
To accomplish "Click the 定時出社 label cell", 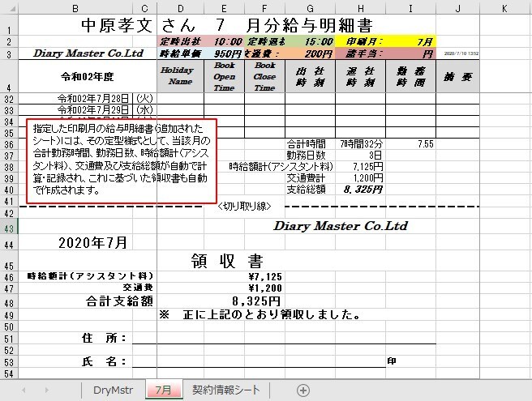I will (x=181, y=41).
